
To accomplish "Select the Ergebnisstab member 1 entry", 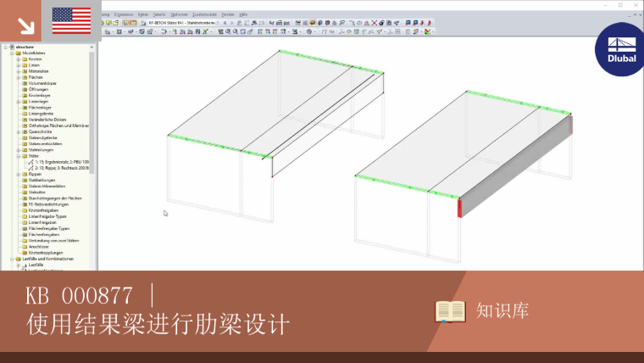I will (x=62, y=162).
